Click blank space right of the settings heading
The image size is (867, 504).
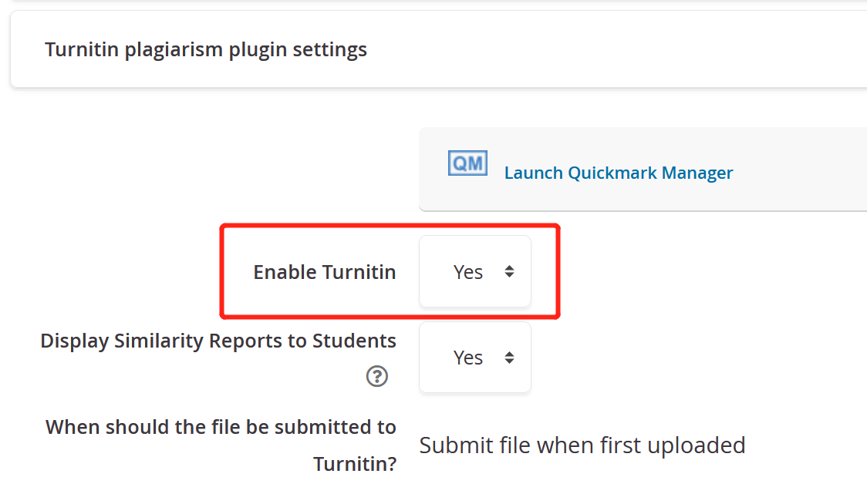click(x=609, y=50)
